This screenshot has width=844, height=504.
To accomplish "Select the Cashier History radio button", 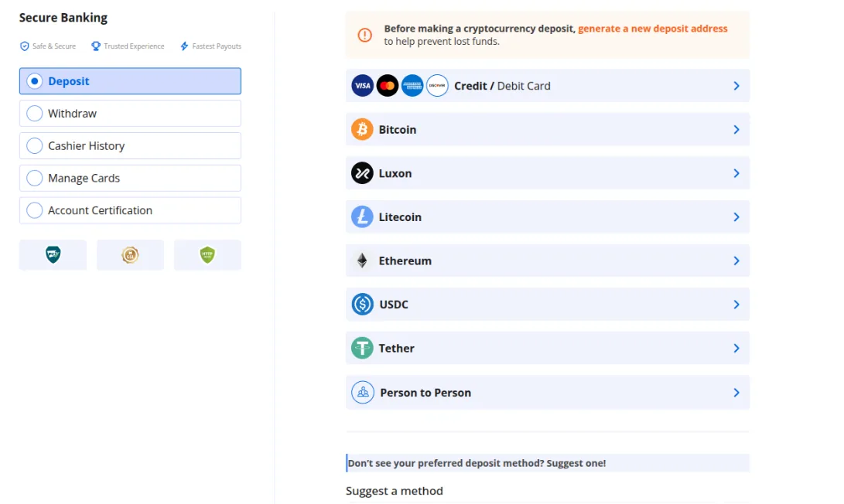I will [x=35, y=146].
